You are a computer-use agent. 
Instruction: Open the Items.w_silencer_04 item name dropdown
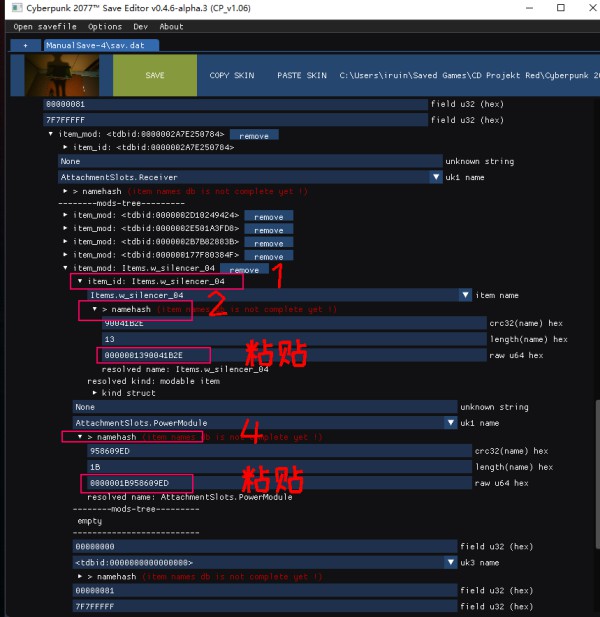click(x=465, y=295)
